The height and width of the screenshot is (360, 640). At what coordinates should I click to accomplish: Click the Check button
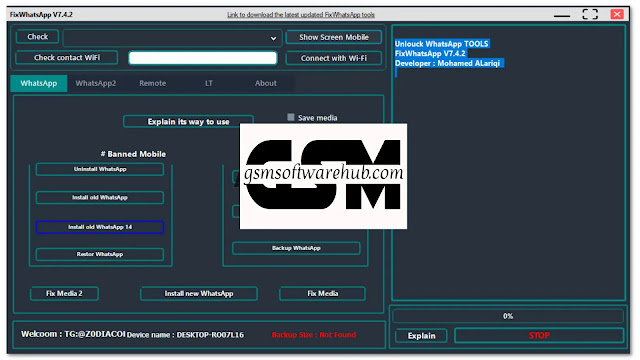click(37, 37)
